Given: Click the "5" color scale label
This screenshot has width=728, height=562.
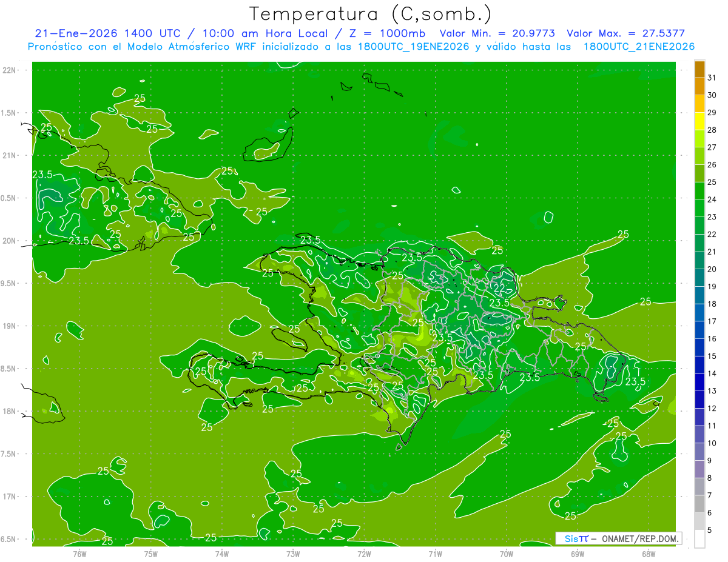Looking at the screenshot, I should point(710,530).
